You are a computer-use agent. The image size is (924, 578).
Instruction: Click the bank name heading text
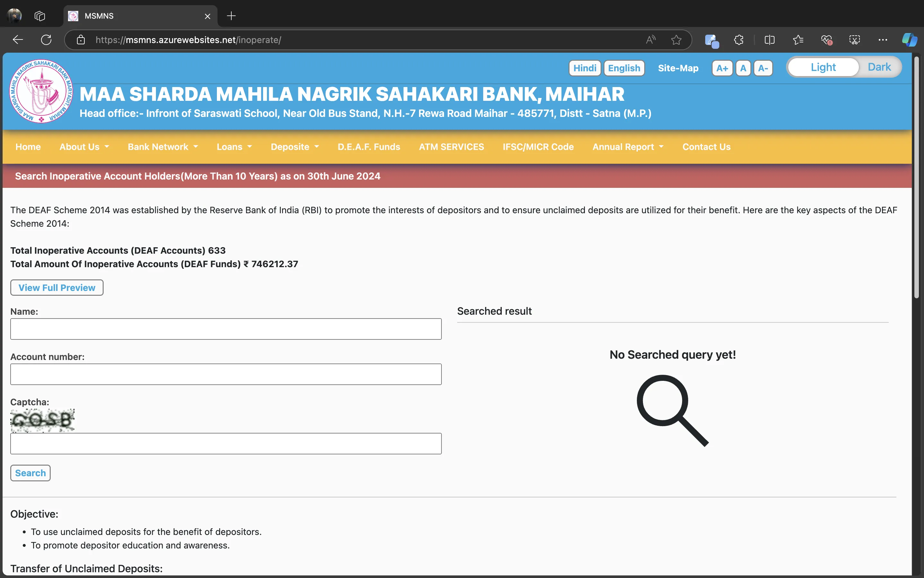pyautogui.click(x=352, y=94)
